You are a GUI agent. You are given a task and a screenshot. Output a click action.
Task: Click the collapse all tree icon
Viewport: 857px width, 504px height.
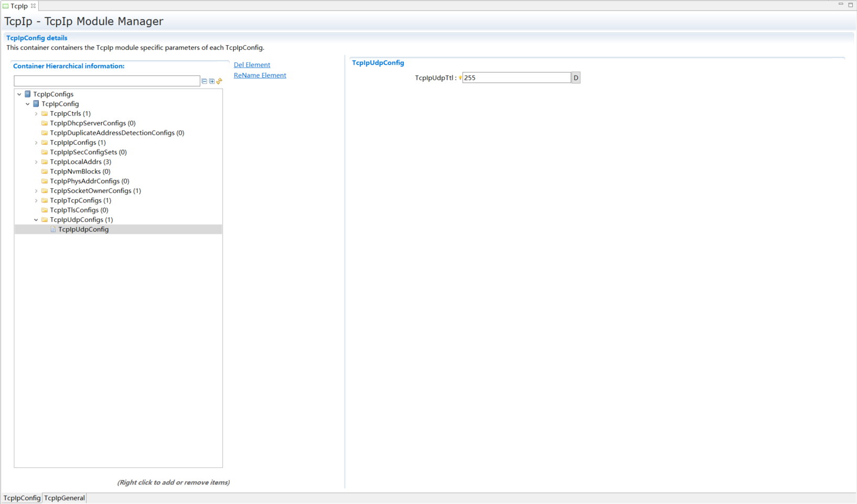(x=205, y=81)
